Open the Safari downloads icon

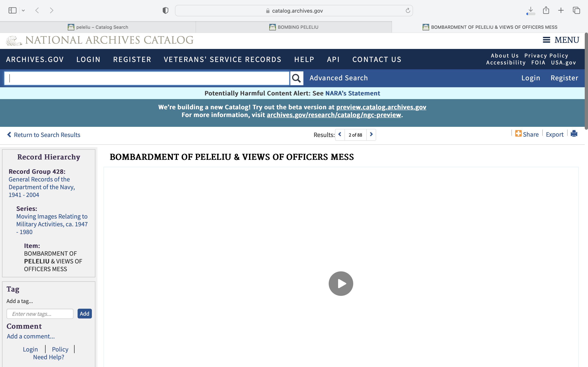coord(531,10)
